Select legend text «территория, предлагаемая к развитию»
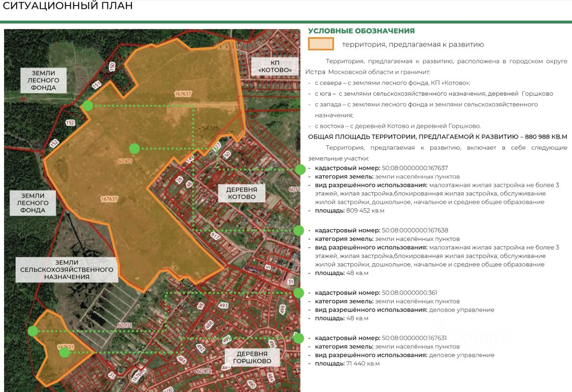This screenshot has height=392, width=572. [413, 45]
